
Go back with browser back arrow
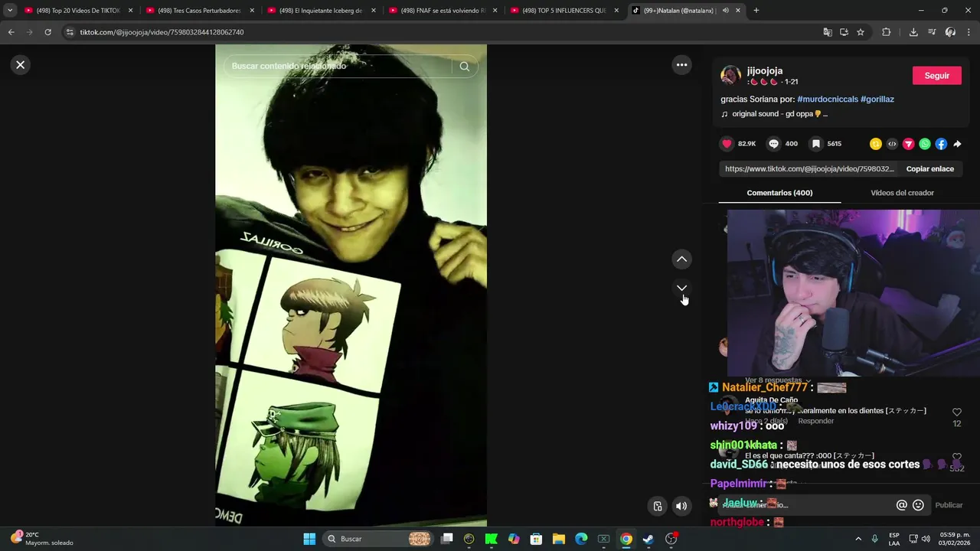pos(11,32)
